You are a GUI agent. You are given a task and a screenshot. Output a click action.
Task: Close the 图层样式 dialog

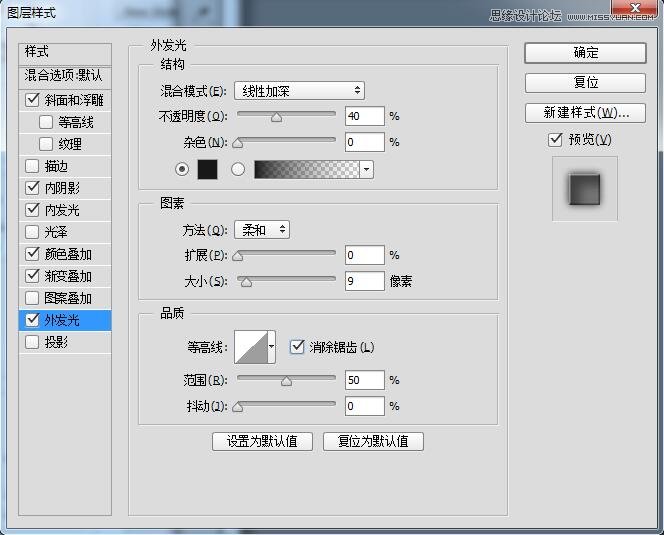click(x=634, y=8)
